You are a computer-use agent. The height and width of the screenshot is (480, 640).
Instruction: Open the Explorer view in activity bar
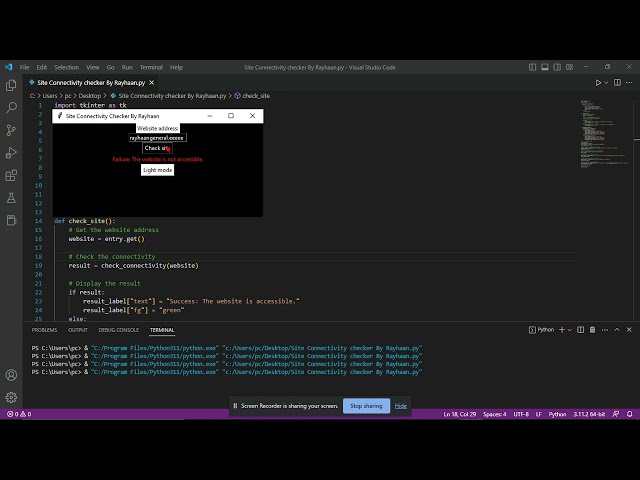click(11, 85)
